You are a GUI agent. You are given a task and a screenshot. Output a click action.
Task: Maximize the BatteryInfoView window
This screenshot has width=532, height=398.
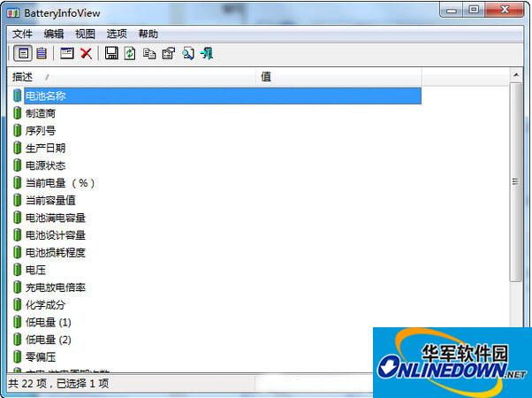(x=474, y=11)
